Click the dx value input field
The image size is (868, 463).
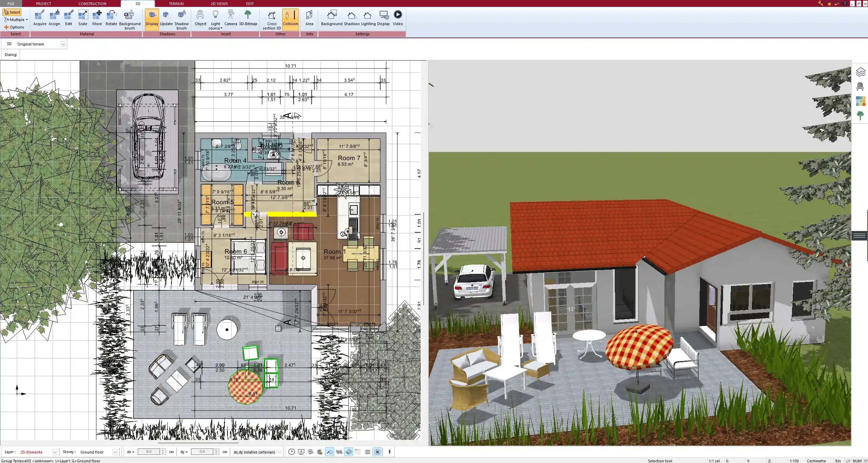point(149,452)
